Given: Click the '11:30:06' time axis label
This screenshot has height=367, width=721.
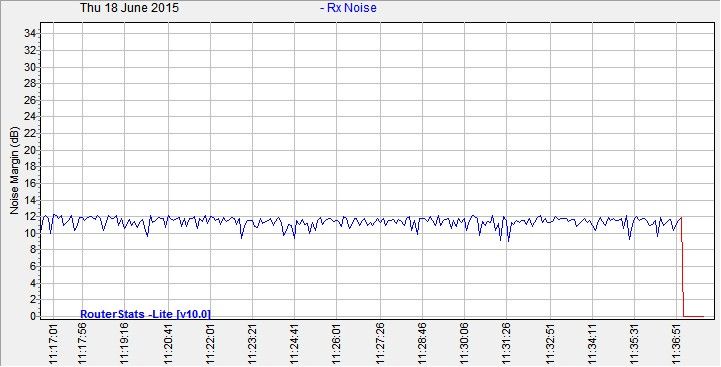Looking at the screenshot, I should point(464,343).
